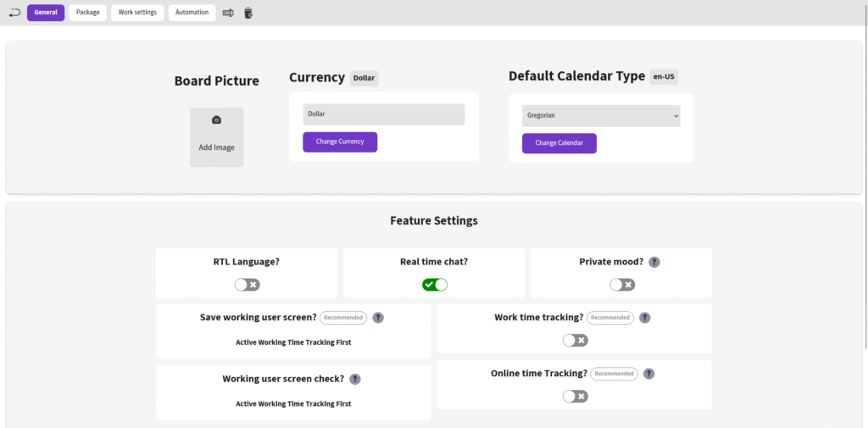The height and width of the screenshot is (428, 868).
Task: Enable the Private mood switch
Action: coord(621,285)
